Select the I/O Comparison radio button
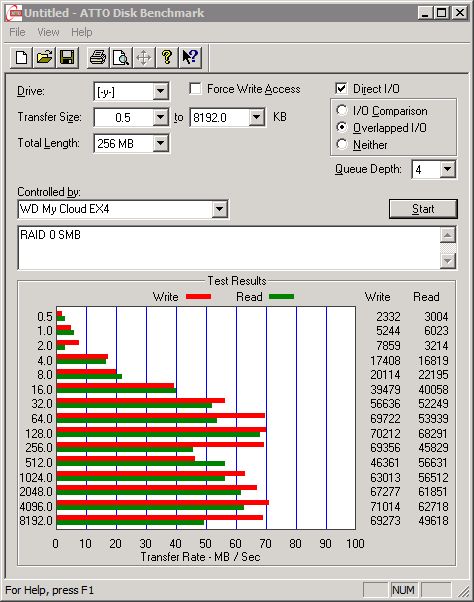 click(342, 111)
